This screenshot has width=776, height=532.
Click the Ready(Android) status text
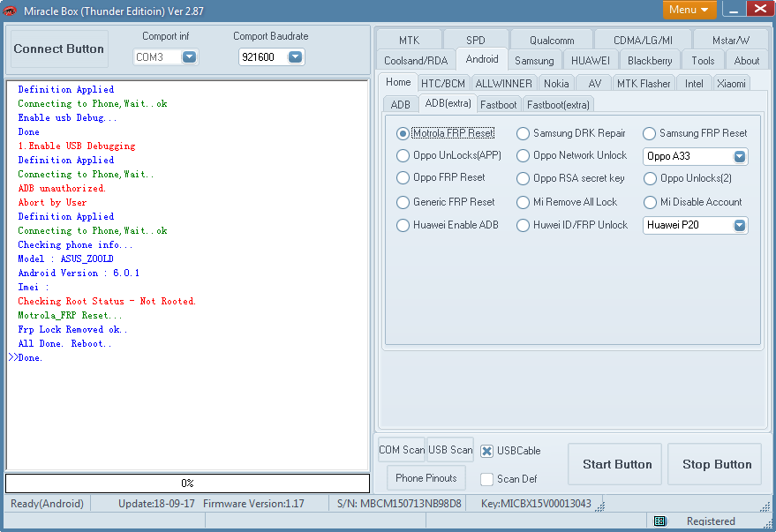pos(47,504)
